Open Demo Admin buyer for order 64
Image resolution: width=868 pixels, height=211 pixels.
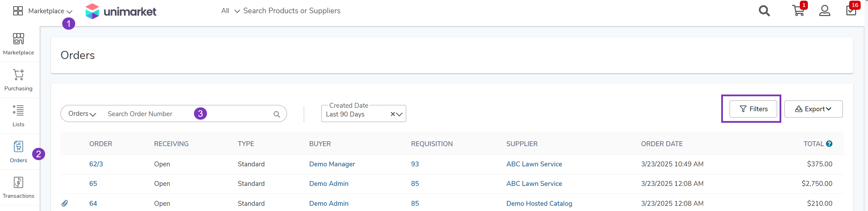329,203
